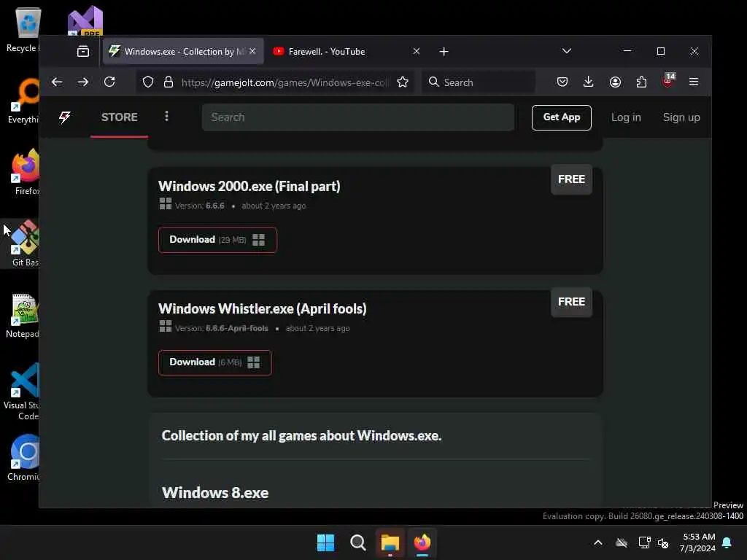Click the Log in link
This screenshot has width=747, height=560.
(x=626, y=117)
